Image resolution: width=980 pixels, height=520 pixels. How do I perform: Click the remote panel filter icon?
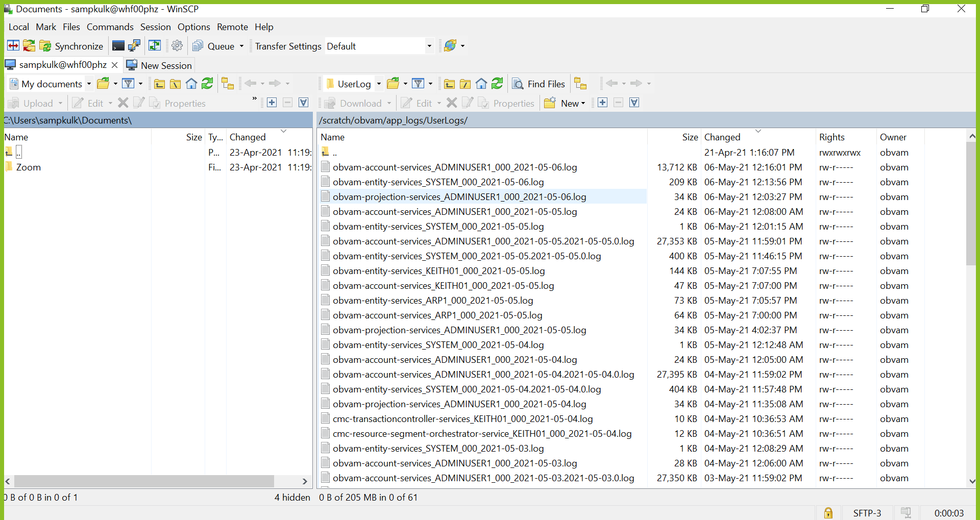pos(418,84)
